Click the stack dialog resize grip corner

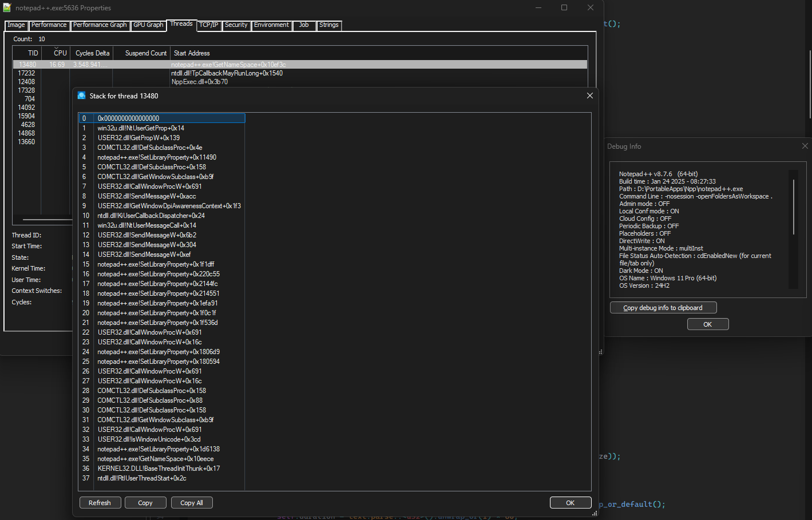pos(595,514)
